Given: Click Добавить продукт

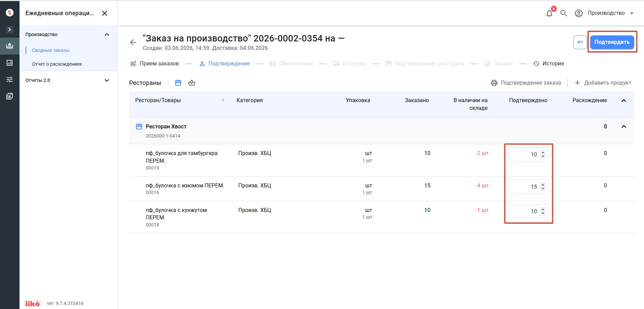Looking at the screenshot, I should [x=603, y=83].
